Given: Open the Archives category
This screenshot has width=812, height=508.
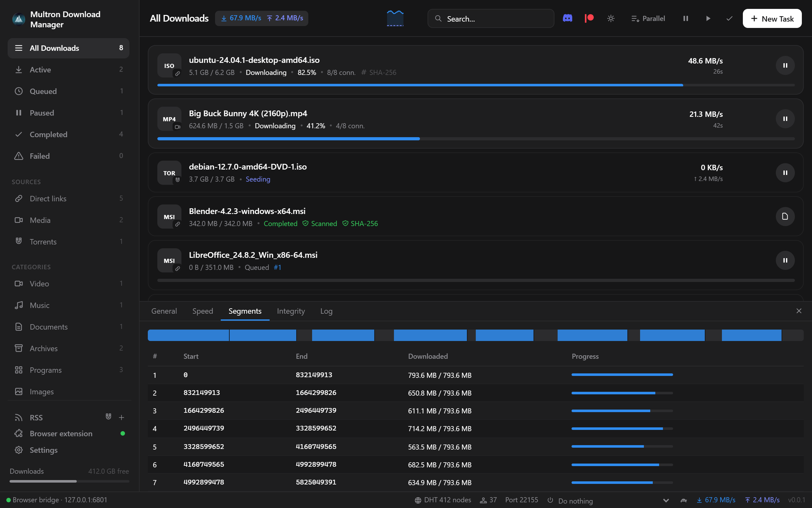Looking at the screenshot, I should [x=69, y=348].
